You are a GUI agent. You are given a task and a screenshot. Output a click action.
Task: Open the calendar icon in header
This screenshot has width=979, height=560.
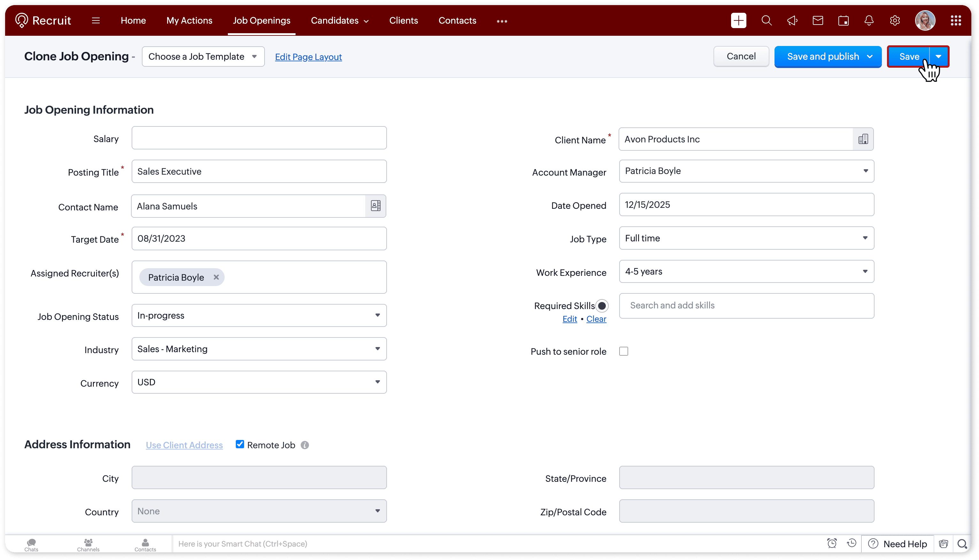(843, 20)
